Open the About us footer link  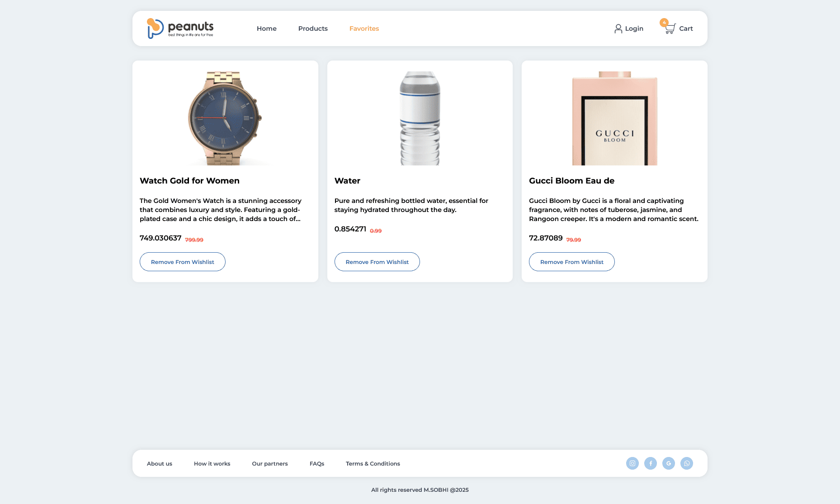click(x=160, y=463)
